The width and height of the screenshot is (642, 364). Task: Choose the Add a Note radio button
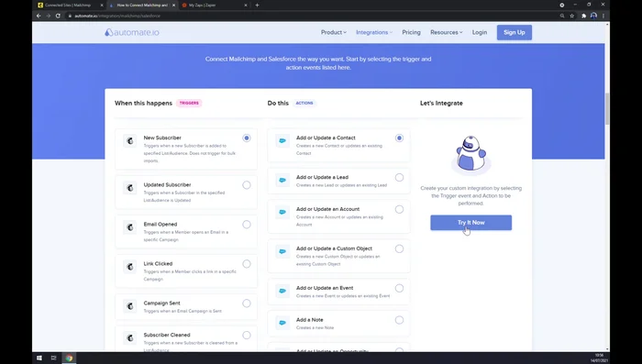pyautogui.click(x=399, y=320)
